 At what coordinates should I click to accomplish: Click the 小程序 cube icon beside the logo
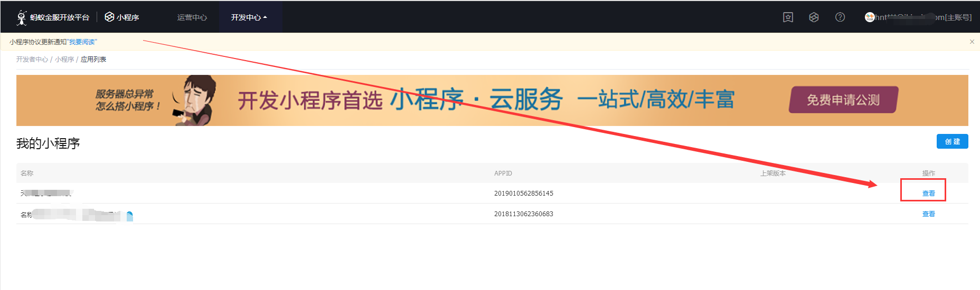pos(109,17)
